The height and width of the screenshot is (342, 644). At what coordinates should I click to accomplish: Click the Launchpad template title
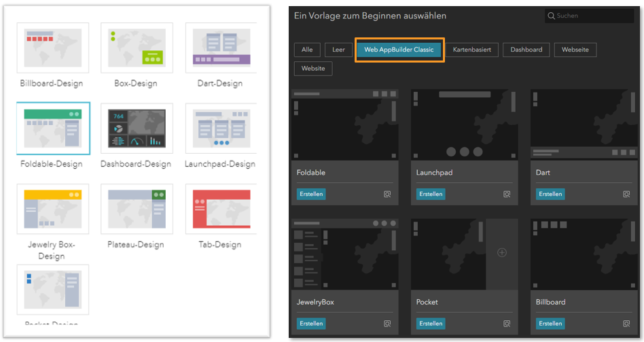[x=435, y=173]
